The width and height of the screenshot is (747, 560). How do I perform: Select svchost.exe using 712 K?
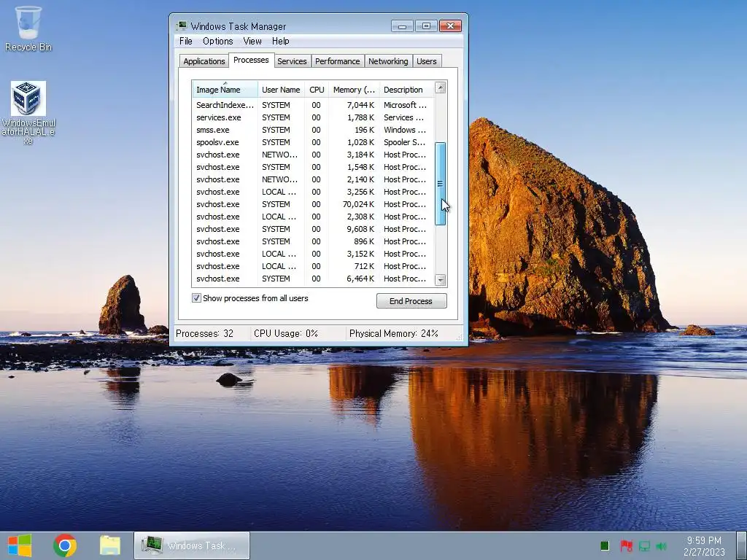tap(313, 265)
